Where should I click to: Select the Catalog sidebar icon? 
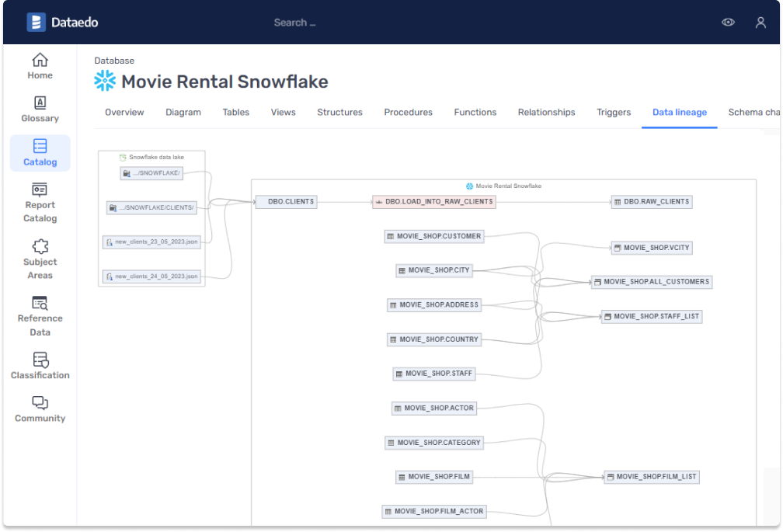40,146
